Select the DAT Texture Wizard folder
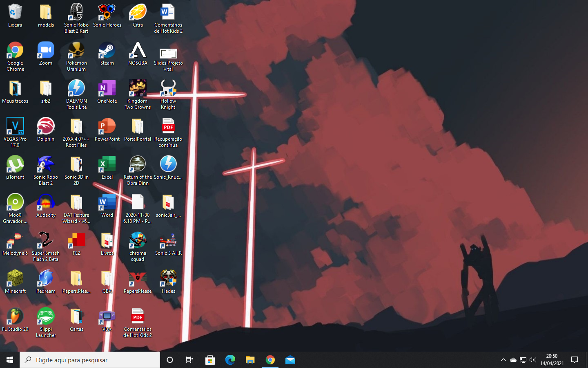 tap(76, 209)
